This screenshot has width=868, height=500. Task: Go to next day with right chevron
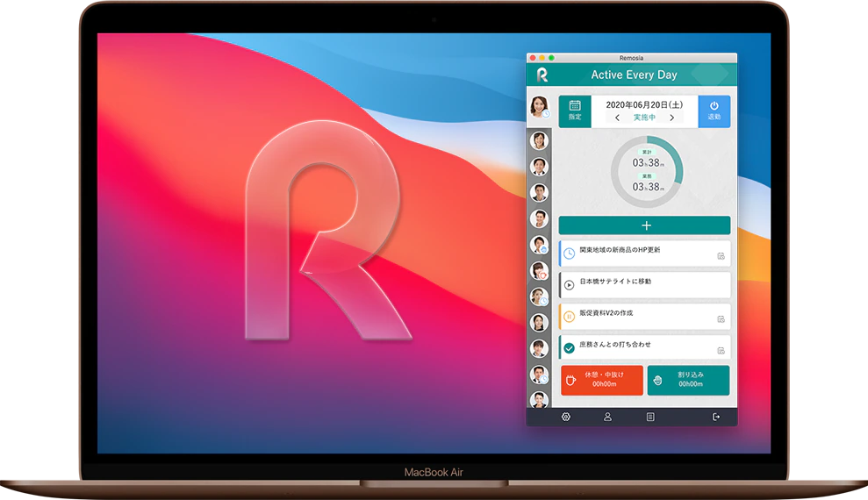[x=672, y=118]
